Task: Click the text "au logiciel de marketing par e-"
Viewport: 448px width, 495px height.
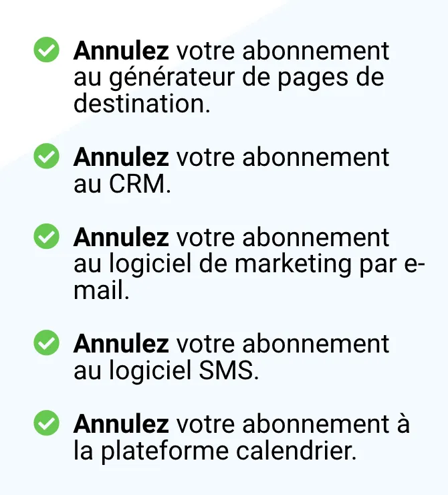Action: pos(249,264)
